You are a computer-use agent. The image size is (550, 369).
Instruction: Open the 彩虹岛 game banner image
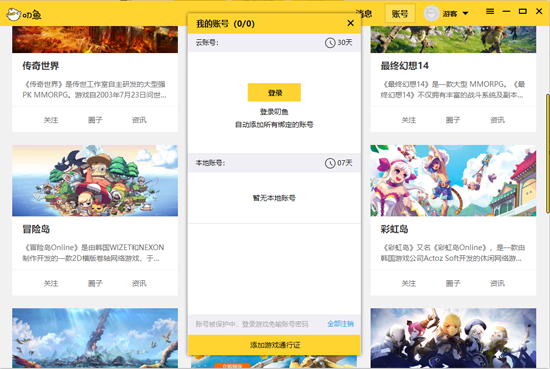point(453,181)
